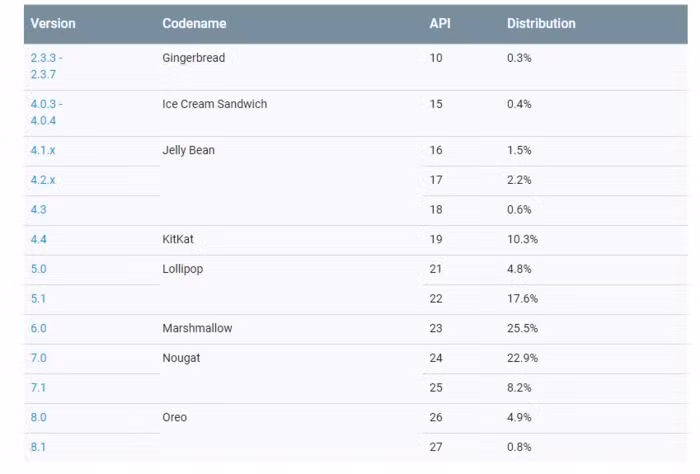Click the Version column header
This screenshot has width=700, height=474.
tap(53, 23)
